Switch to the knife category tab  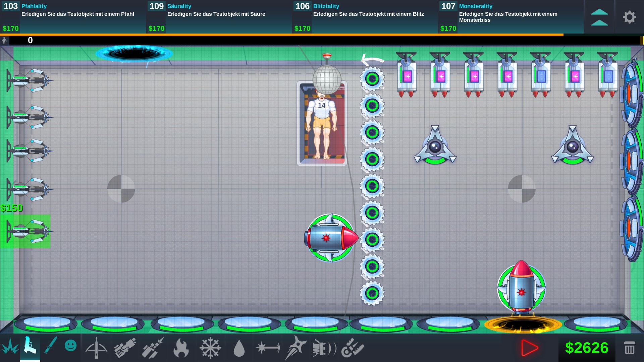click(x=50, y=346)
